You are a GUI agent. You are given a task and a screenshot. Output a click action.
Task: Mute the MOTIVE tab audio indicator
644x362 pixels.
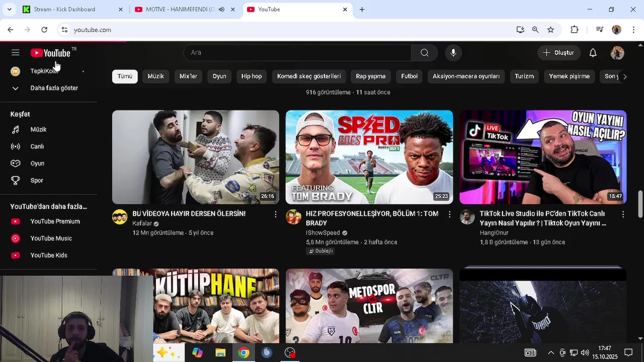(x=221, y=10)
